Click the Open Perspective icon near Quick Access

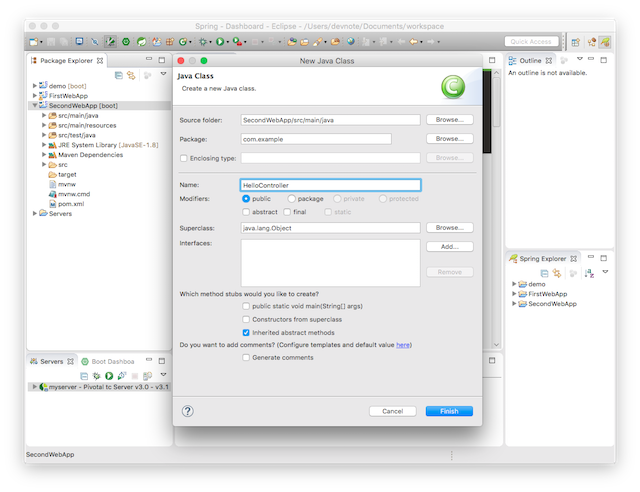click(576, 42)
